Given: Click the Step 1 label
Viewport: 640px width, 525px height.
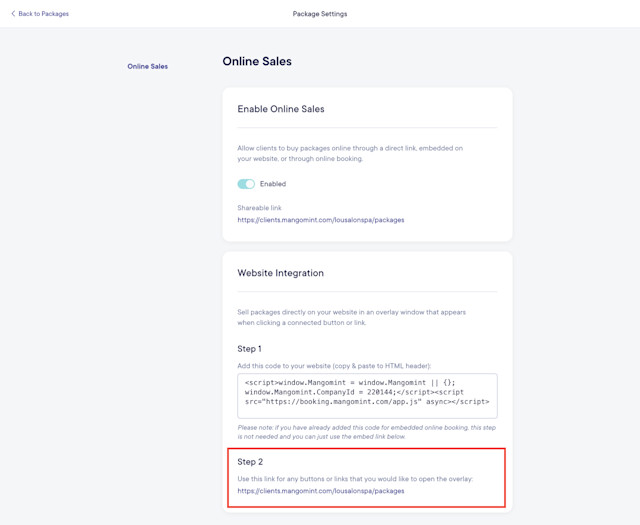Looking at the screenshot, I should (249, 349).
